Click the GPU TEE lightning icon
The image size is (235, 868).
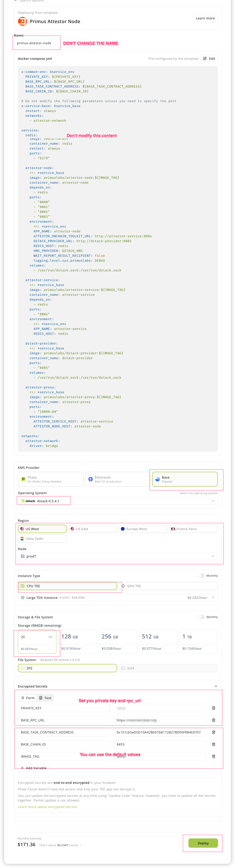click(123, 586)
